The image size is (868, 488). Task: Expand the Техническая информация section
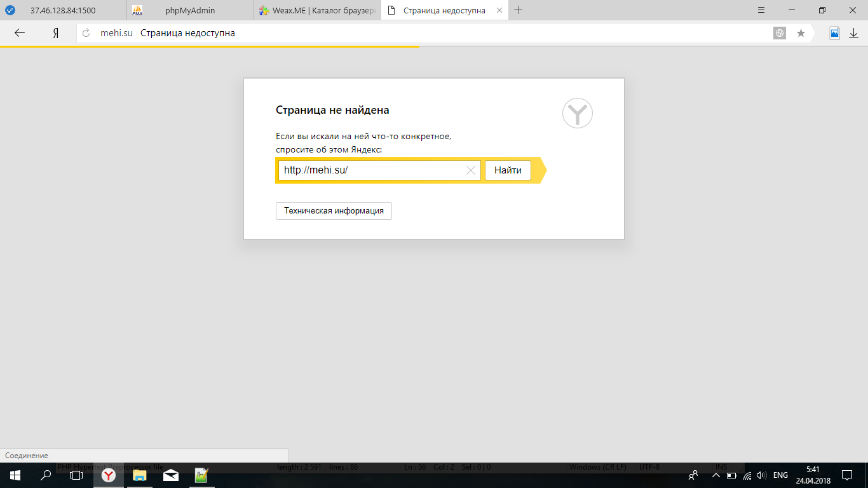point(334,211)
